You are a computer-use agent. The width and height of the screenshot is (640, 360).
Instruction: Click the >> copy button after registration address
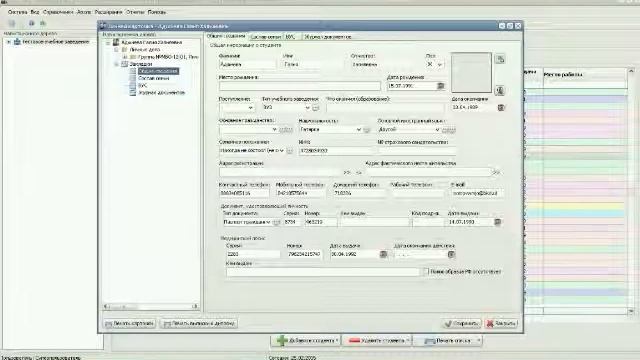347,173
